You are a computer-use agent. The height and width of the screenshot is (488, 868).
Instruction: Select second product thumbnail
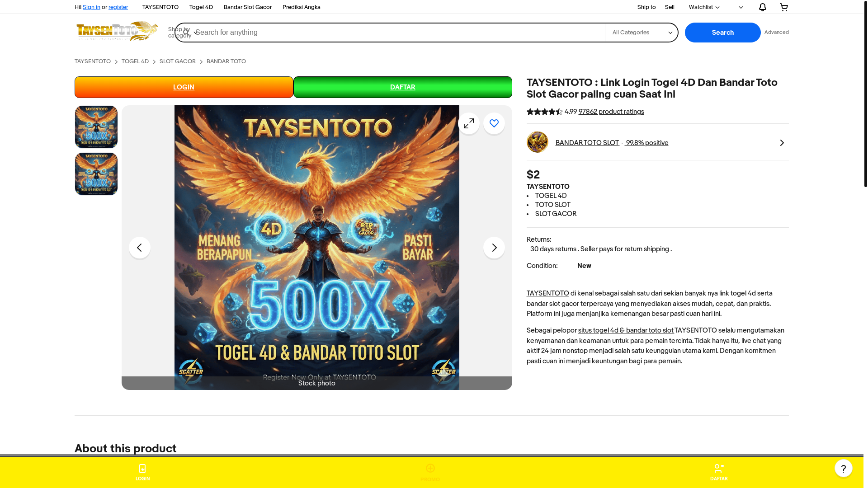click(x=96, y=174)
